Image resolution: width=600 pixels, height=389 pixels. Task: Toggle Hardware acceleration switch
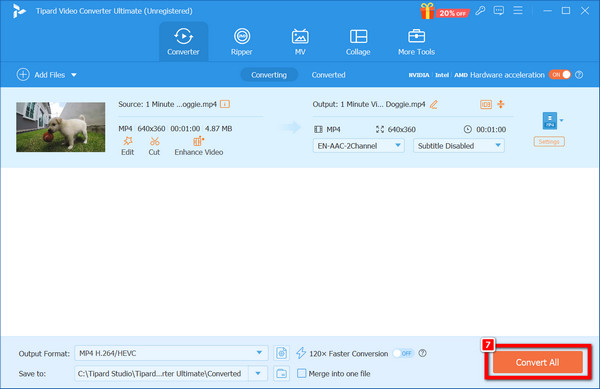560,75
